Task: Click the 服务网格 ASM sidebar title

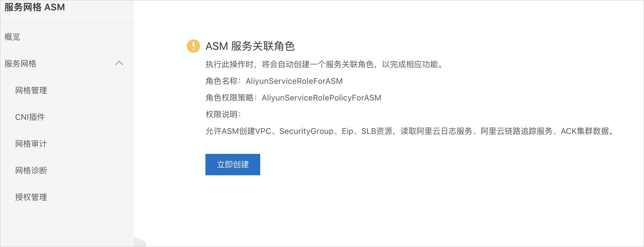Action: point(35,7)
